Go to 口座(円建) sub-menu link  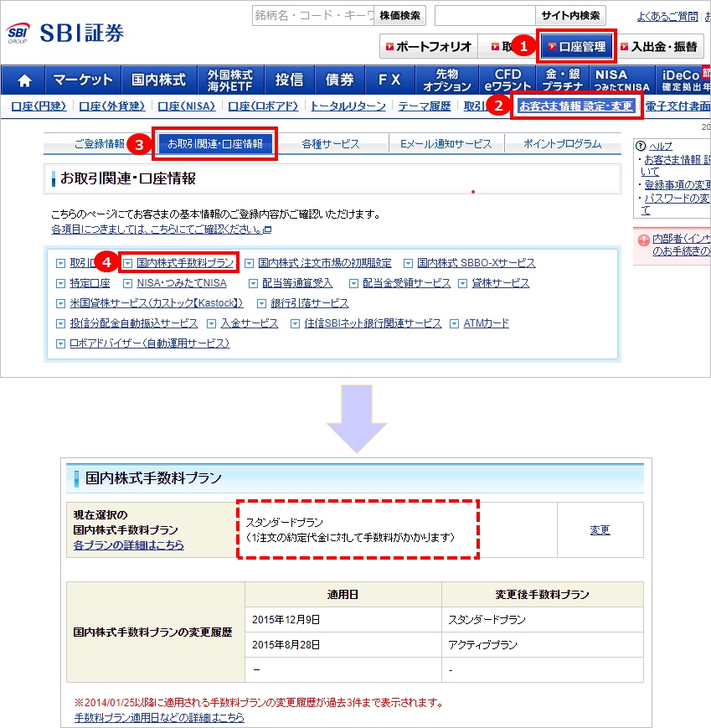[39, 106]
